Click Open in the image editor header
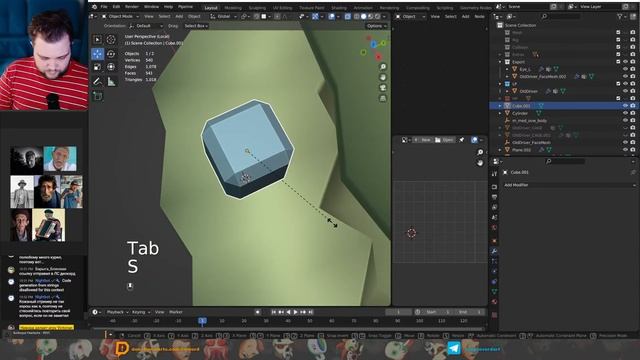Viewport: 640px width, 360px height. click(444, 140)
